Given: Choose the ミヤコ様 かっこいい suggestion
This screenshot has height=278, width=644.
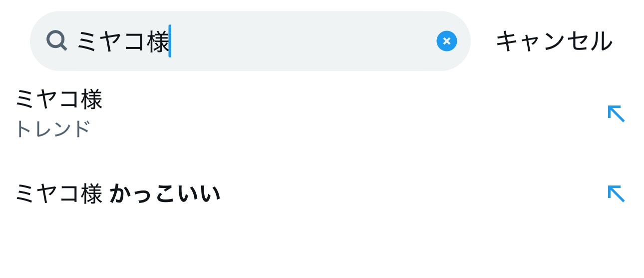Looking at the screenshot, I should pos(118,194).
